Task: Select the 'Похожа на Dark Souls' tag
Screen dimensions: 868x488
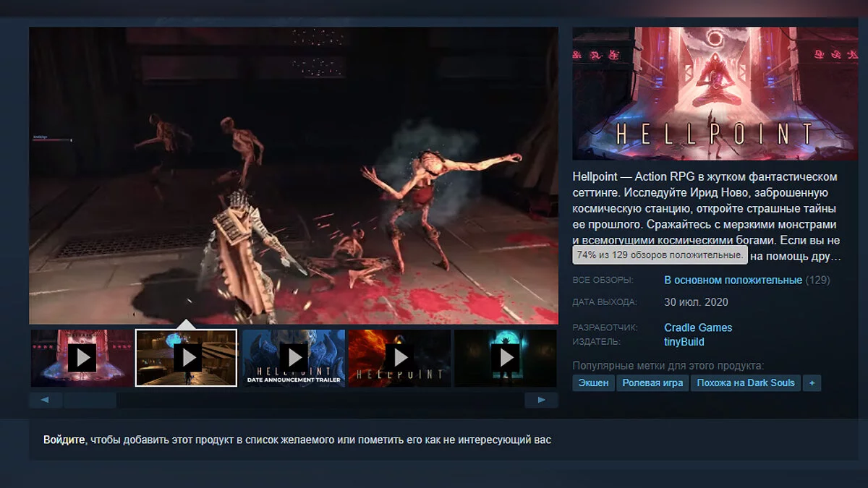Action: point(746,383)
